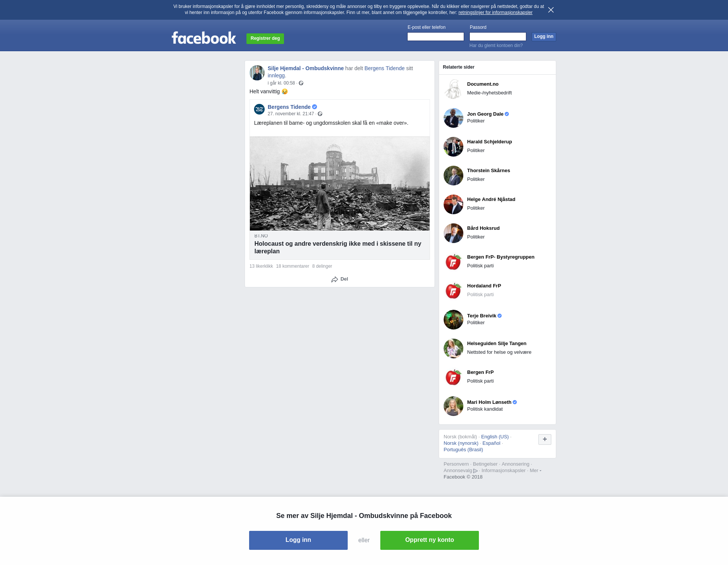Open Bergen FrP apple logo

pos(453,377)
